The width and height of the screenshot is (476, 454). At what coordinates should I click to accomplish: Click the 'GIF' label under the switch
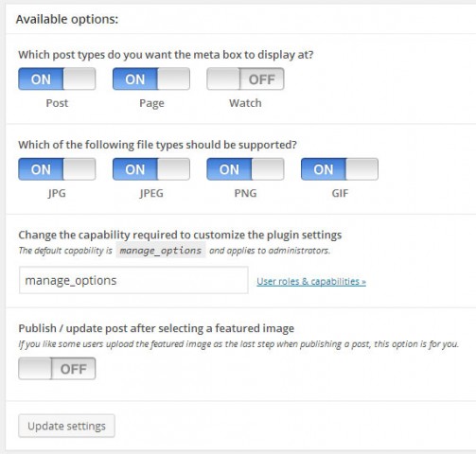pos(340,193)
